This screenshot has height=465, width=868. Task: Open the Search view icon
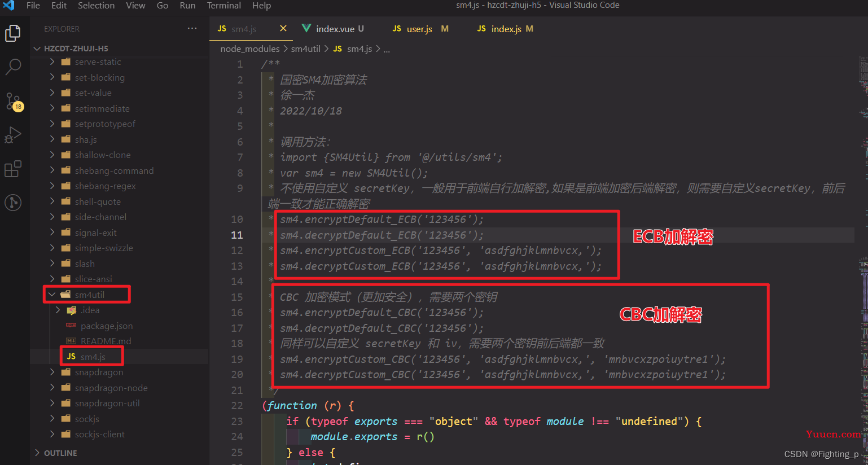(12, 67)
